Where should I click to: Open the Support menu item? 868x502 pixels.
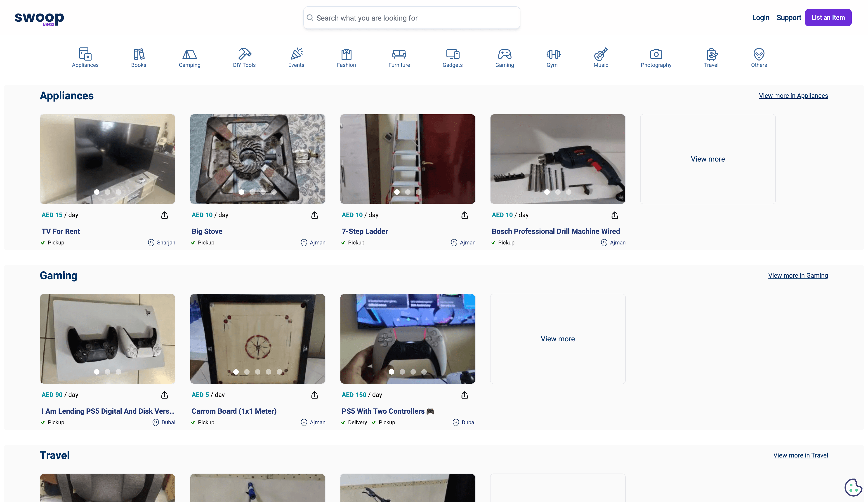point(789,18)
